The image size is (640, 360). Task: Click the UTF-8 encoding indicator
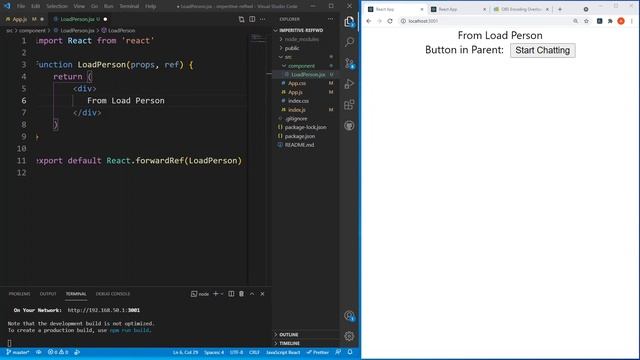click(x=236, y=352)
